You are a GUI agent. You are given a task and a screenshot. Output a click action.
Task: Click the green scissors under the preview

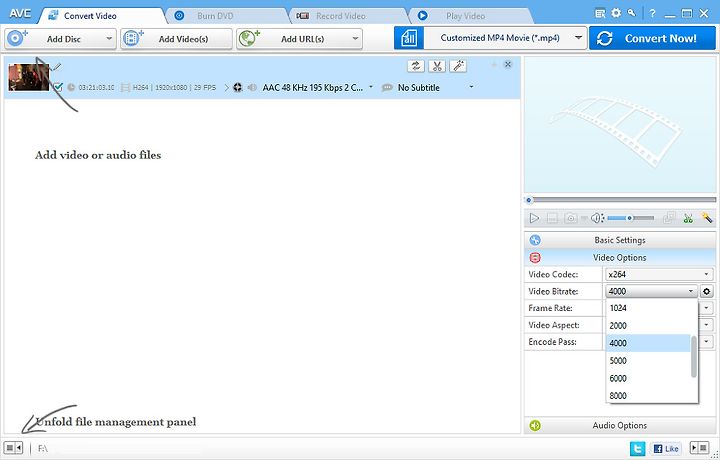688,219
